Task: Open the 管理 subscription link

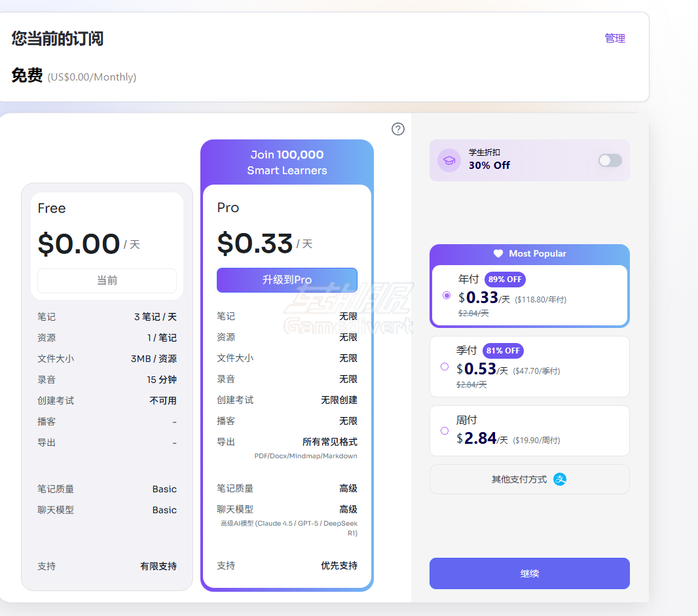Action: tap(615, 39)
